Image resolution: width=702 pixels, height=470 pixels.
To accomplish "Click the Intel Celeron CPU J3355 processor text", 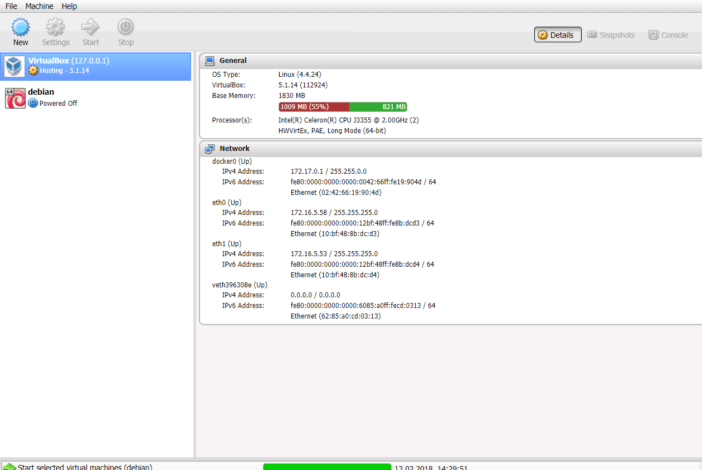I will click(348, 120).
